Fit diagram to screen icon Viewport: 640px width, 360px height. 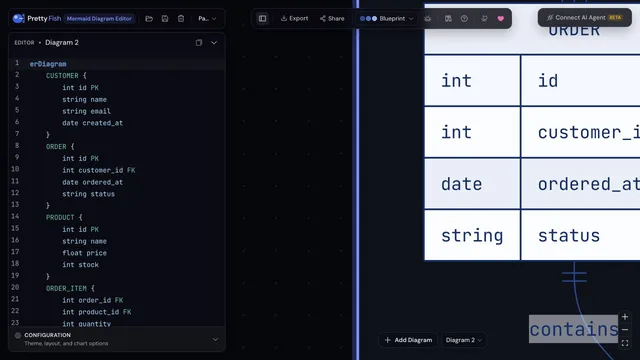[625, 343]
